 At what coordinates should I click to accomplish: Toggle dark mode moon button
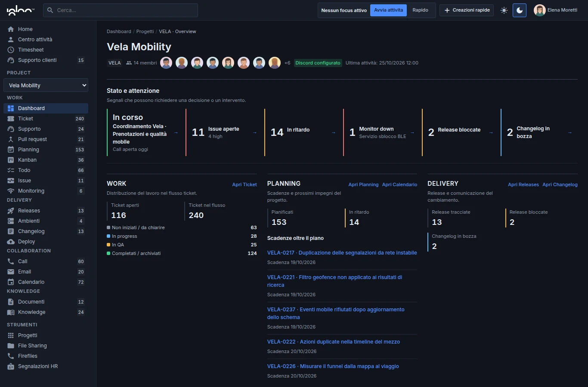click(x=520, y=10)
